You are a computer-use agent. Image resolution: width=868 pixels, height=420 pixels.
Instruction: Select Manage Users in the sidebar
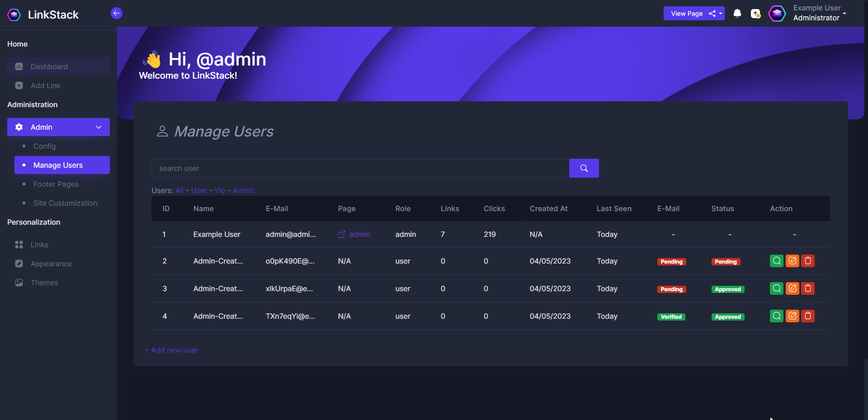tap(62, 165)
